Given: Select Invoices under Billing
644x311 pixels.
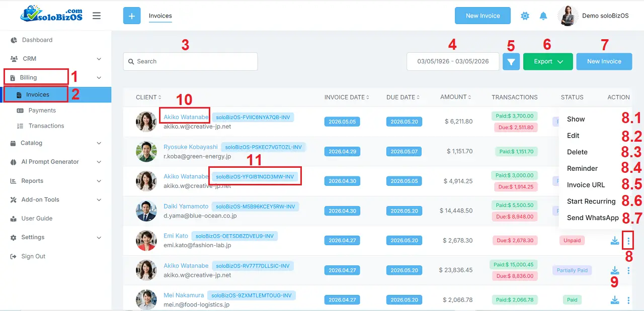Looking at the screenshot, I should [x=56, y=94].
